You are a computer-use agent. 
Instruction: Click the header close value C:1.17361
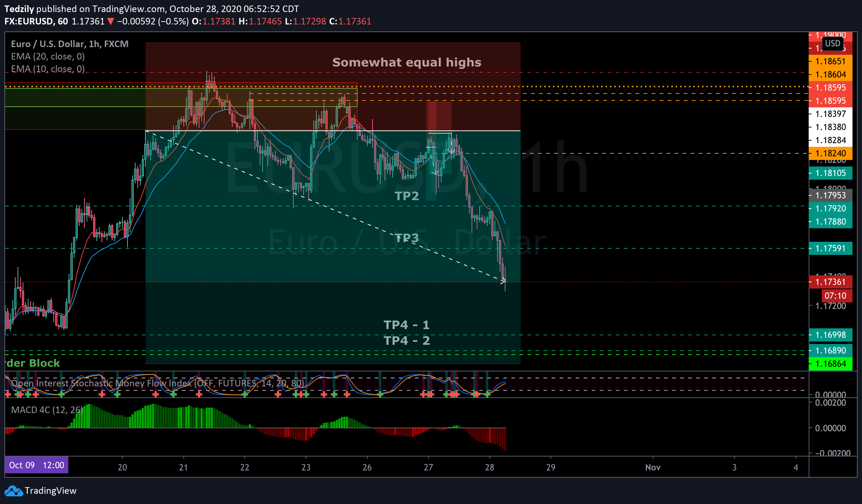(350, 22)
